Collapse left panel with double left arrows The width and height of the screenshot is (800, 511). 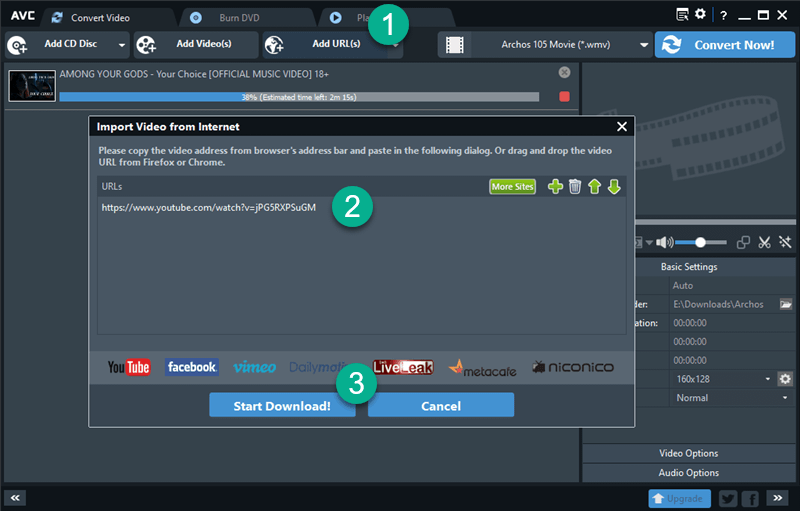tap(15, 498)
